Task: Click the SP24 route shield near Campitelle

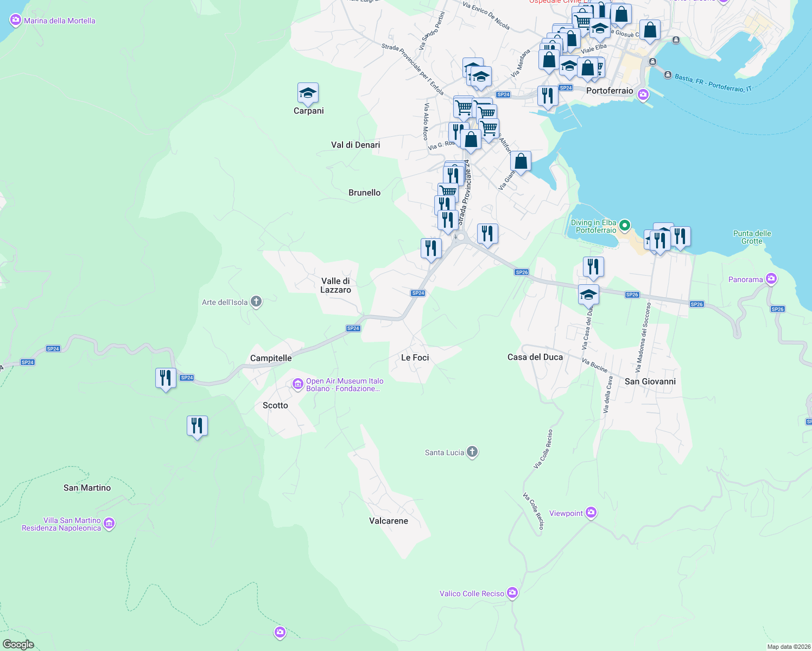Action: (x=352, y=328)
